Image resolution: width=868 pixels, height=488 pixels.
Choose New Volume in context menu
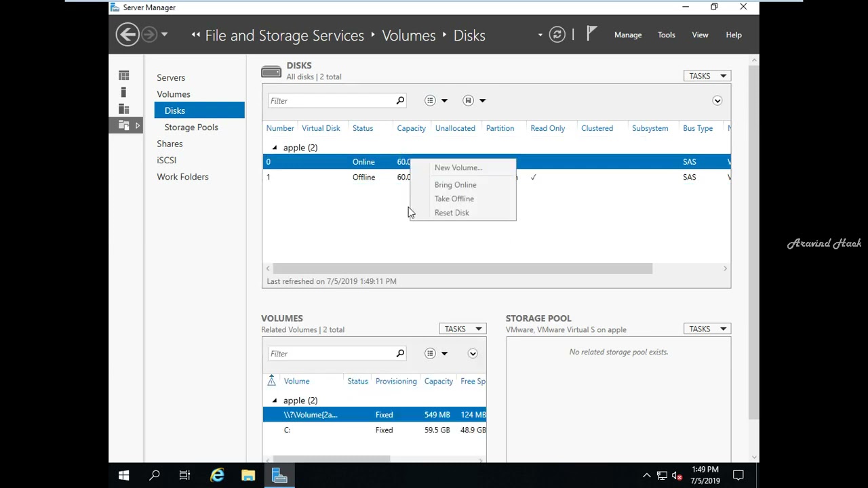[x=458, y=167]
